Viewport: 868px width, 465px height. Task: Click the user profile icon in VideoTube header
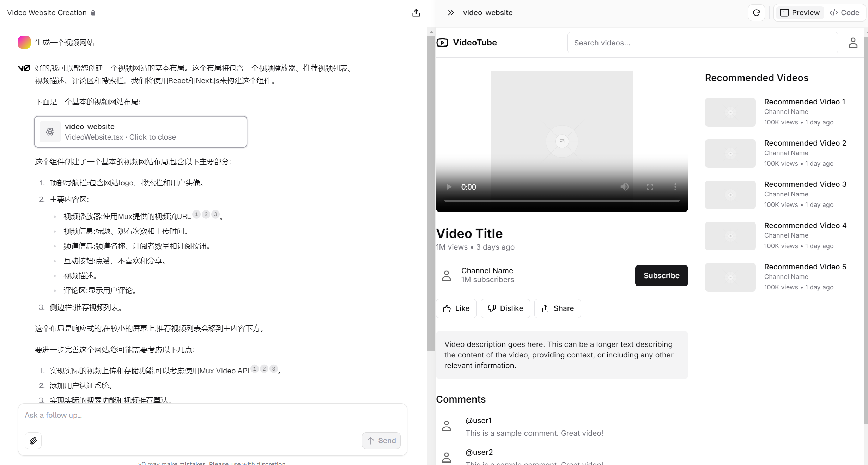point(853,43)
